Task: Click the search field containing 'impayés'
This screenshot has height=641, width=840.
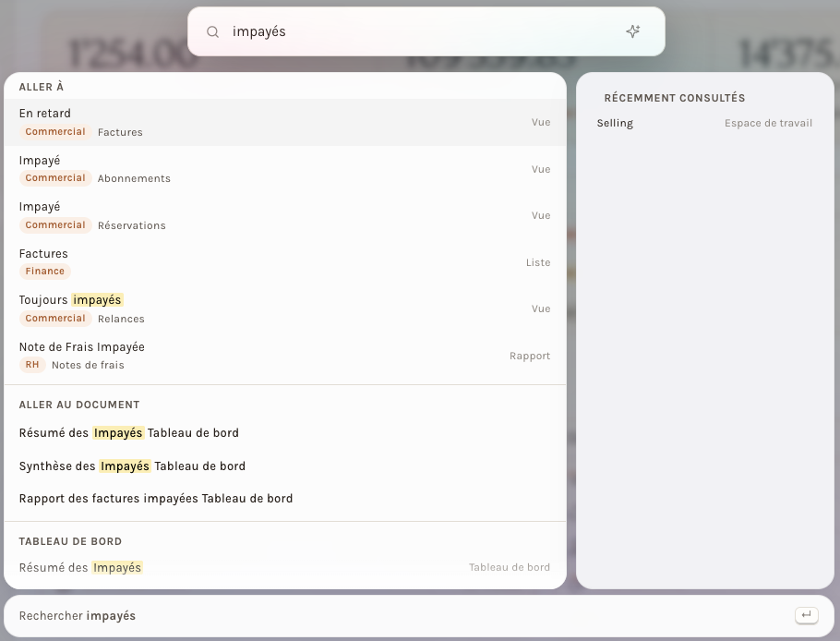Action: (426, 31)
